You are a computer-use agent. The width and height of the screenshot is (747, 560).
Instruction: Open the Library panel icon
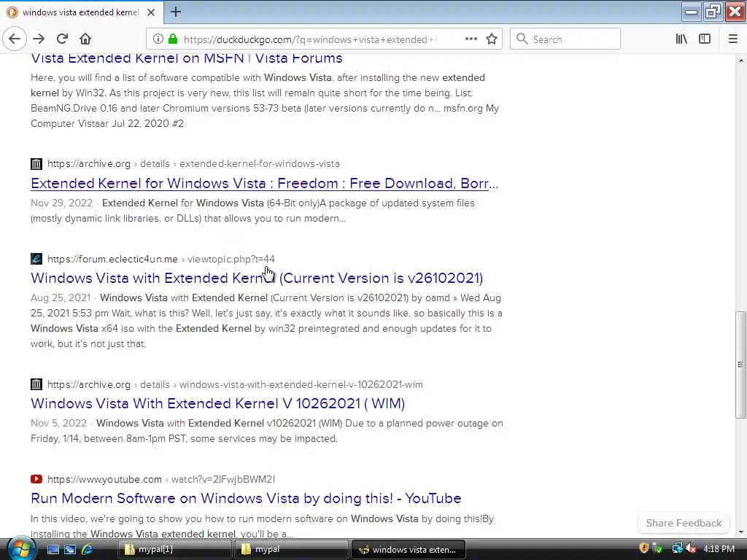(x=681, y=39)
